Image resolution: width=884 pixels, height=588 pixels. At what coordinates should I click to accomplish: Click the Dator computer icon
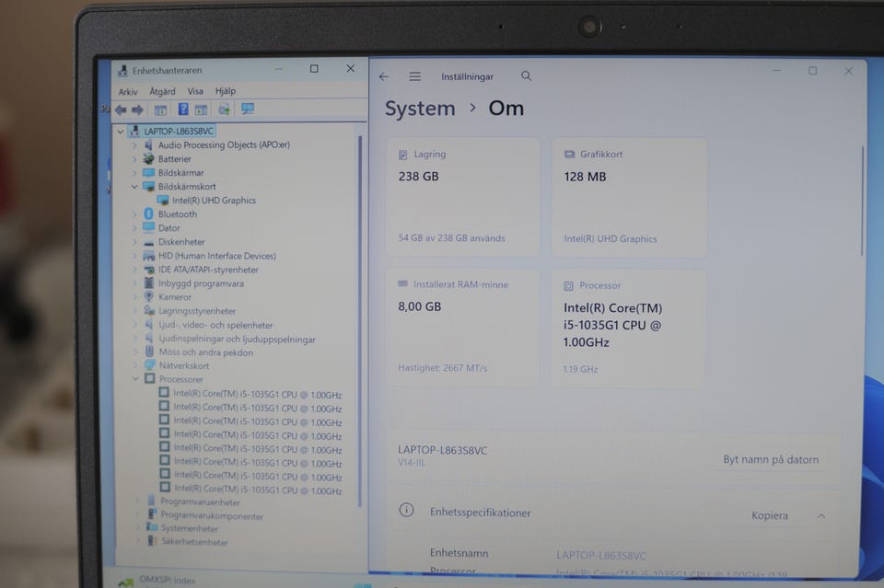coord(149,227)
